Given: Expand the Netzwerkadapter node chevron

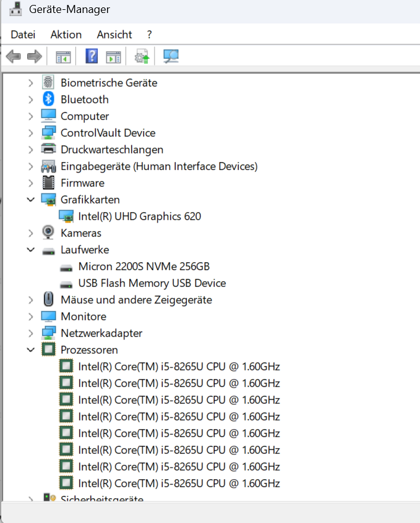Looking at the screenshot, I should (x=31, y=333).
